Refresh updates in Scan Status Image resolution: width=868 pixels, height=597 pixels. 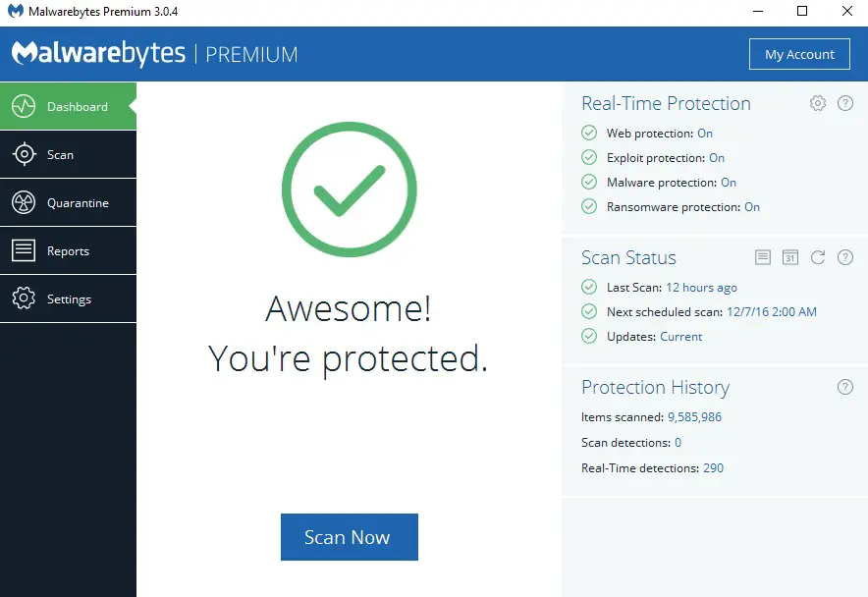point(818,257)
